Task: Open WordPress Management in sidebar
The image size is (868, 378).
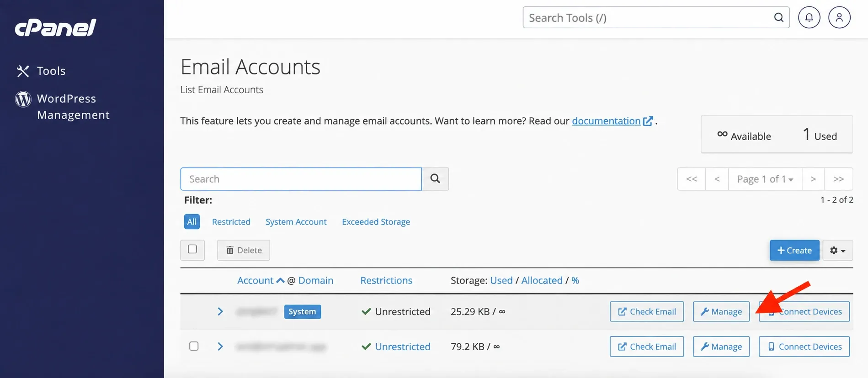Action: [63, 107]
